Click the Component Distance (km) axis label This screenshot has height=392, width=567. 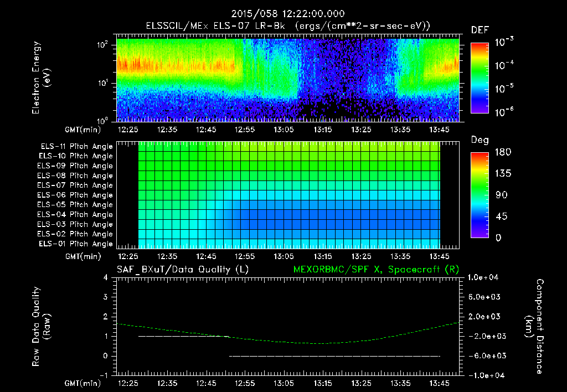[534, 327]
